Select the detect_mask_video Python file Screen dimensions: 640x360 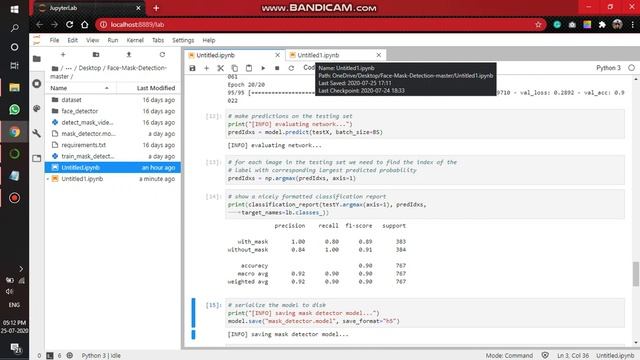[113, 122]
